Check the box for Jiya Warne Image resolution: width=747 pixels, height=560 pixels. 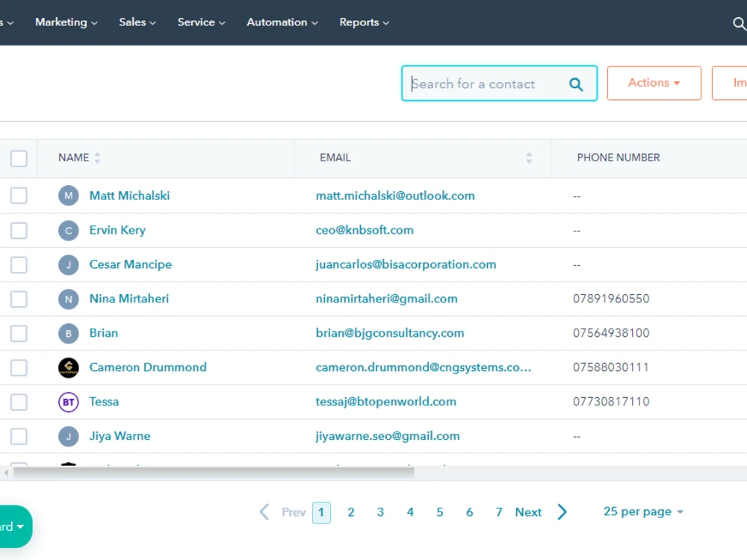pos(19,436)
